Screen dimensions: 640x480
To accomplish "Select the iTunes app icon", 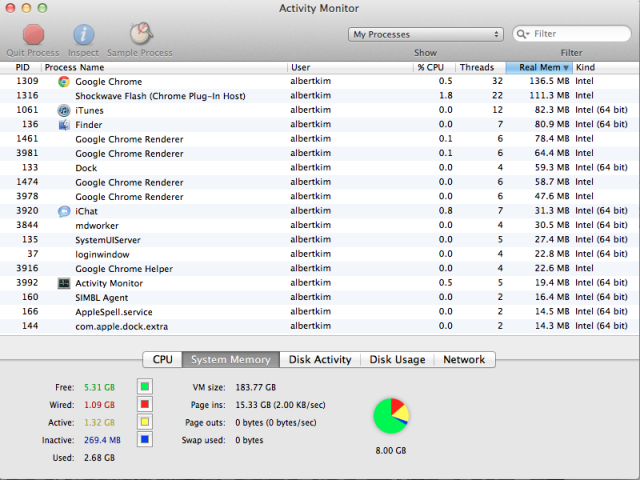I will tap(64, 110).
